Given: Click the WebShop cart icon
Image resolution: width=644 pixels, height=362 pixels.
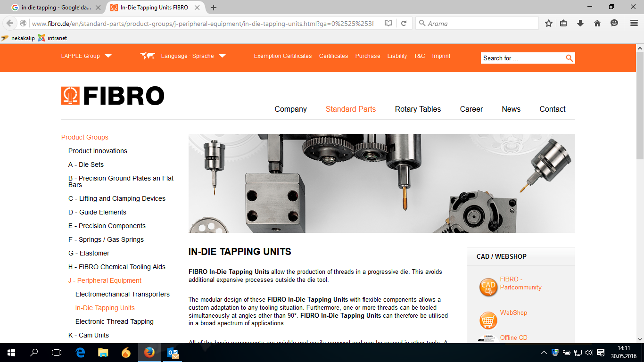Looking at the screenshot, I should coord(488,321).
